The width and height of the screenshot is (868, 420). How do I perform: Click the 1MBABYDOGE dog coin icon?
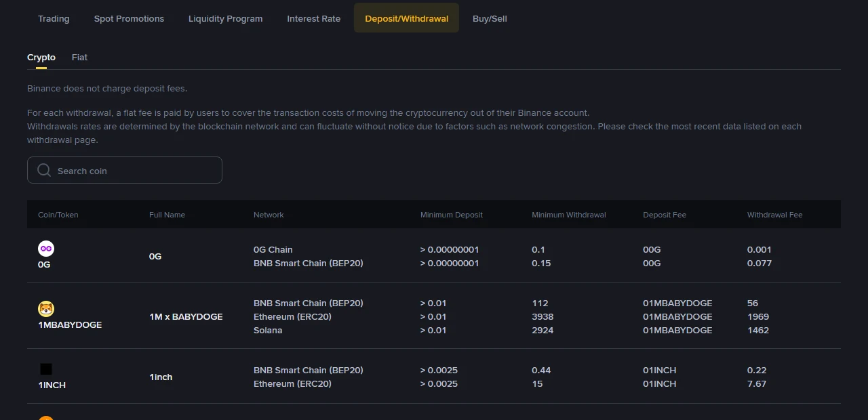point(46,309)
